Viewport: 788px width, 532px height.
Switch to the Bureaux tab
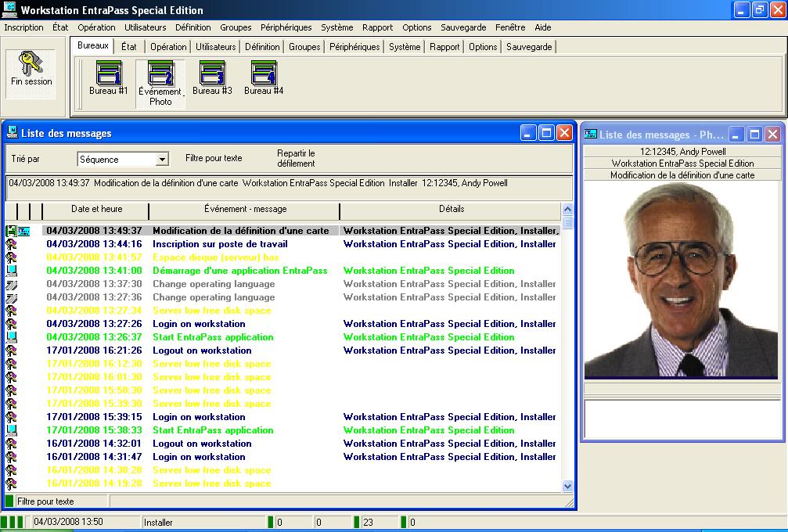[x=93, y=45]
